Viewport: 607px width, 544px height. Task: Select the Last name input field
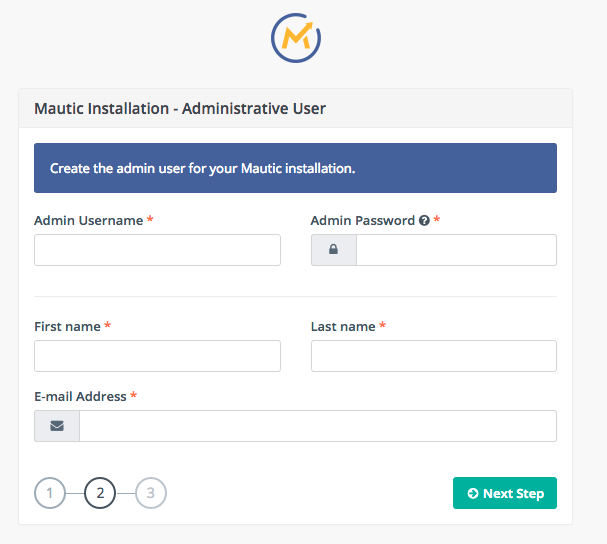[434, 356]
